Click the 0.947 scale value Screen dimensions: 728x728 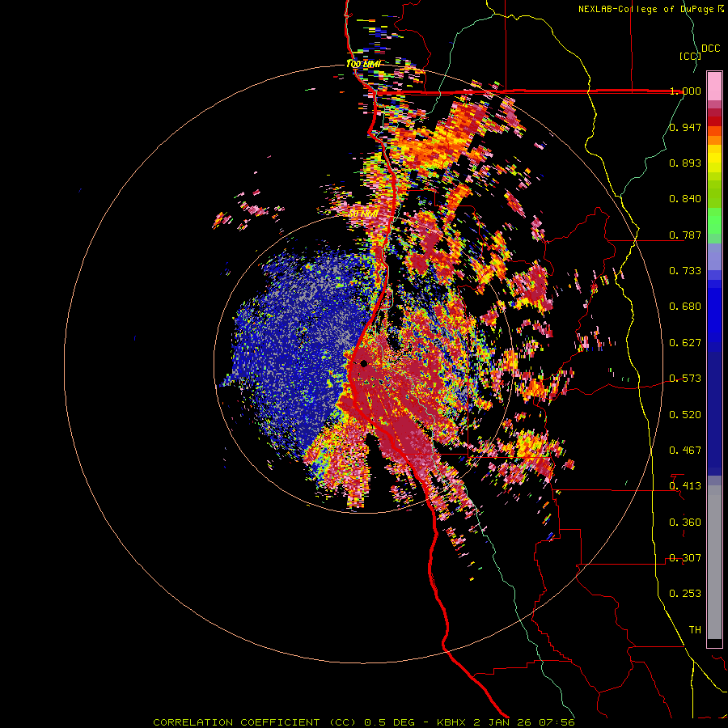click(685, 127)
